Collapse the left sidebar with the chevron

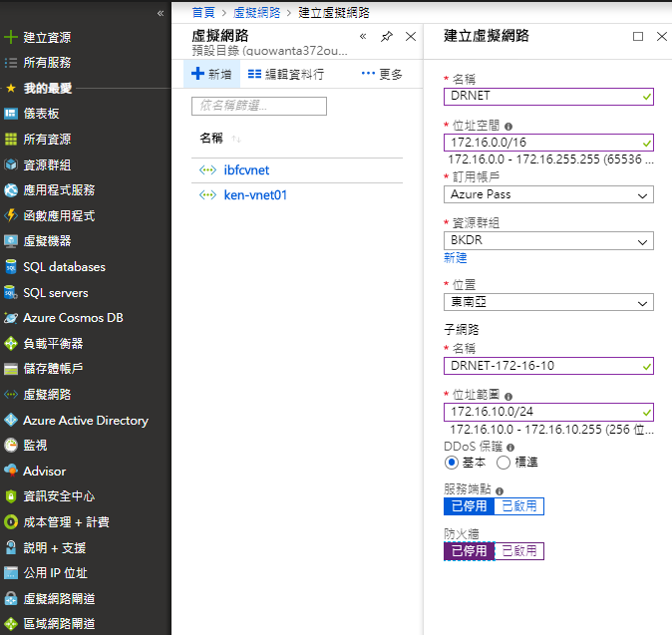[161, 13]
